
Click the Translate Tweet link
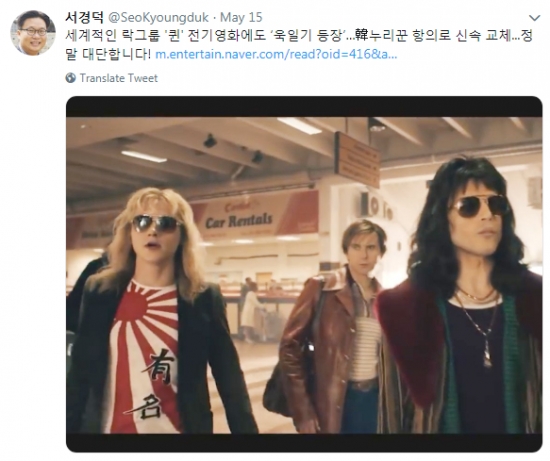coord(119,78)
